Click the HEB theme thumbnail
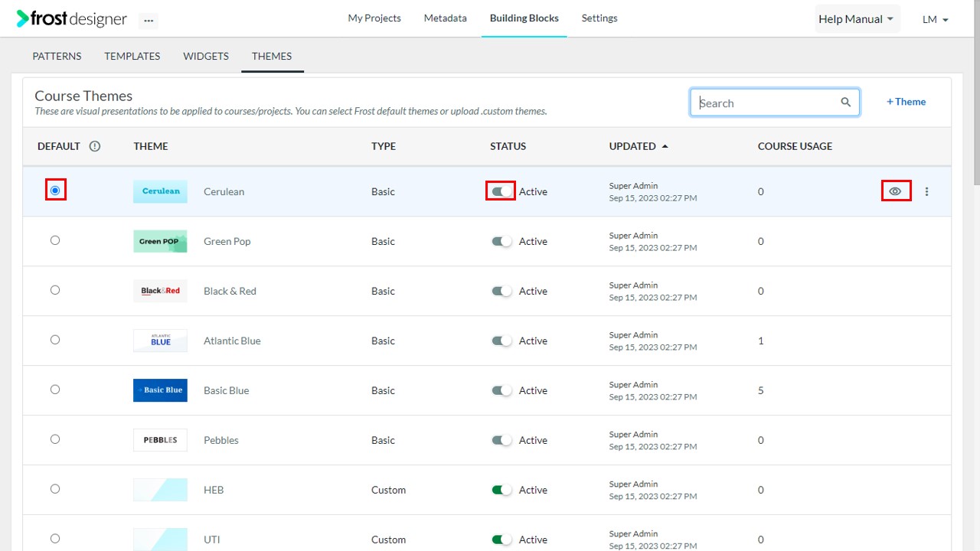The image size is (980, 551). click(x=160, y=490)
